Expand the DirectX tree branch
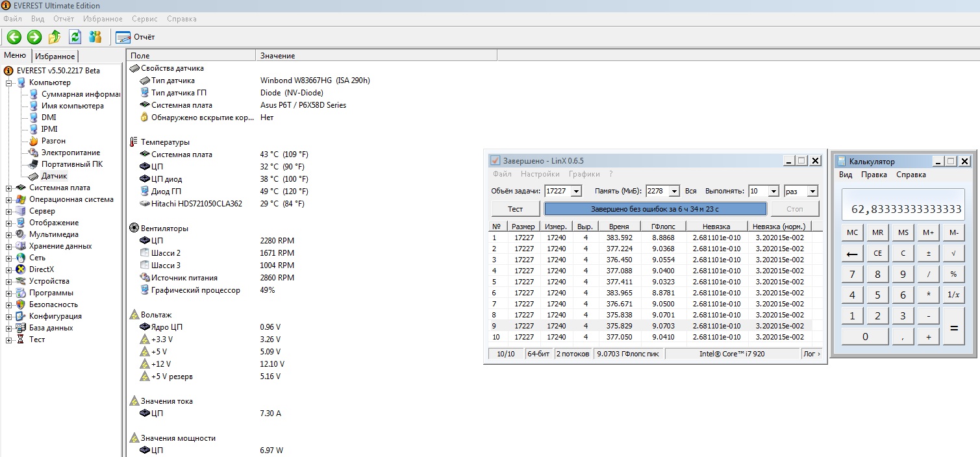The image size is (980, 457). click(9, 270)
